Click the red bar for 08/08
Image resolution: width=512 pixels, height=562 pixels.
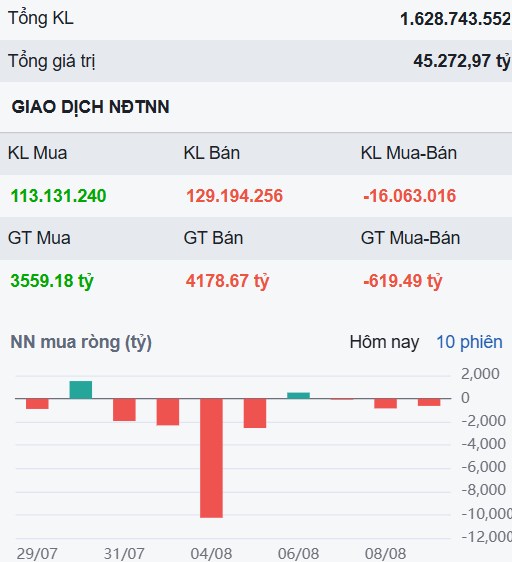386,403
